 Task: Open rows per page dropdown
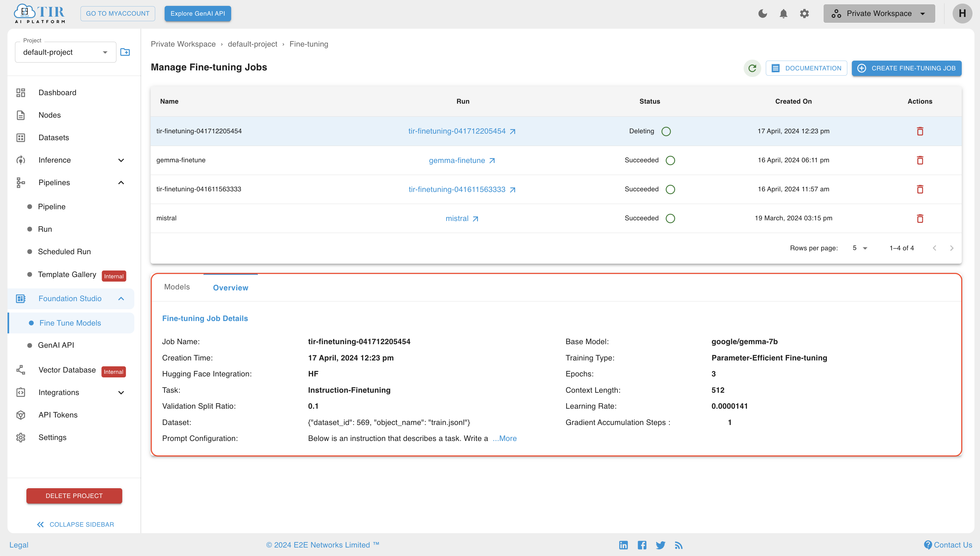point(860,248)
